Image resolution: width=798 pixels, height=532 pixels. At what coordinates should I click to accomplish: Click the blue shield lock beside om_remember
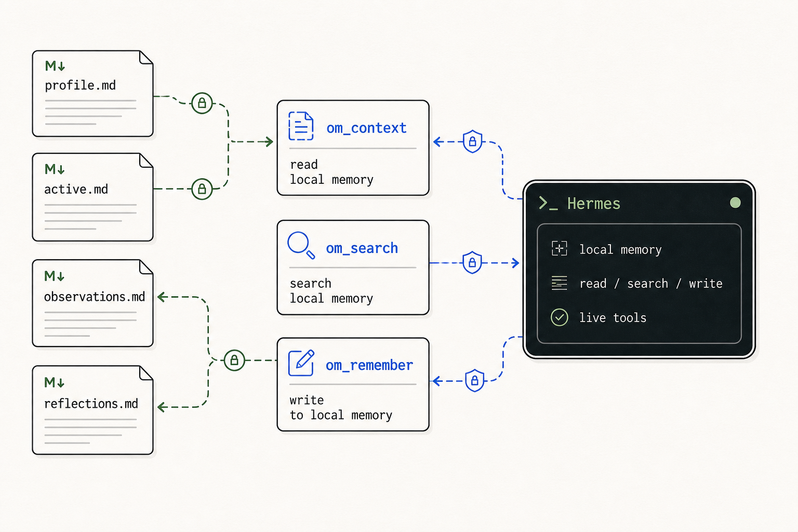(475, 381)
